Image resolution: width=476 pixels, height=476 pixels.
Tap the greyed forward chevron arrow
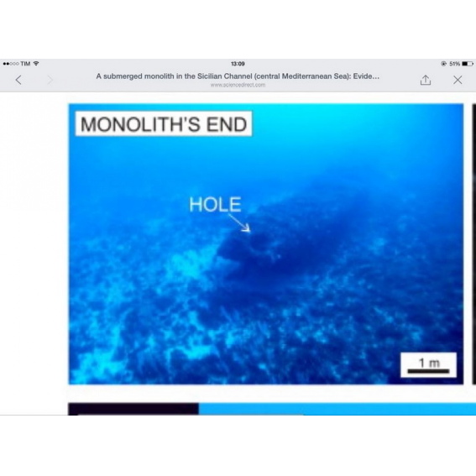(x=50, y=80)
